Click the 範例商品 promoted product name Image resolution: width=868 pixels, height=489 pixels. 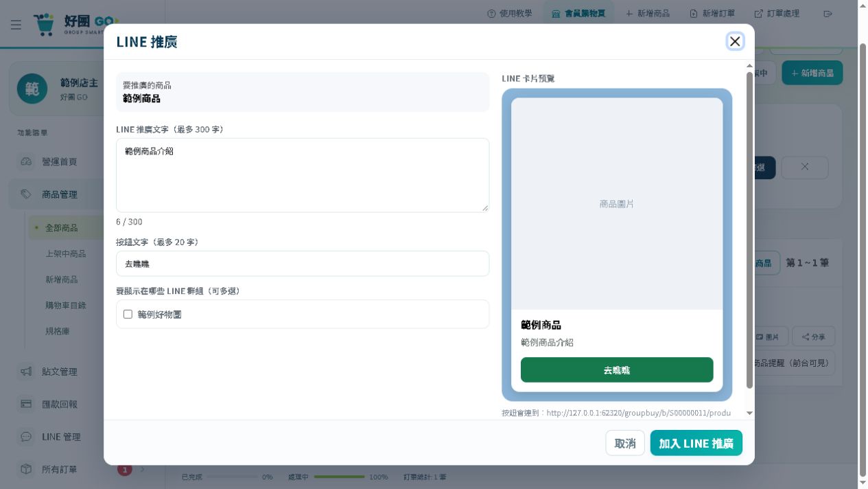pos(141,98)
